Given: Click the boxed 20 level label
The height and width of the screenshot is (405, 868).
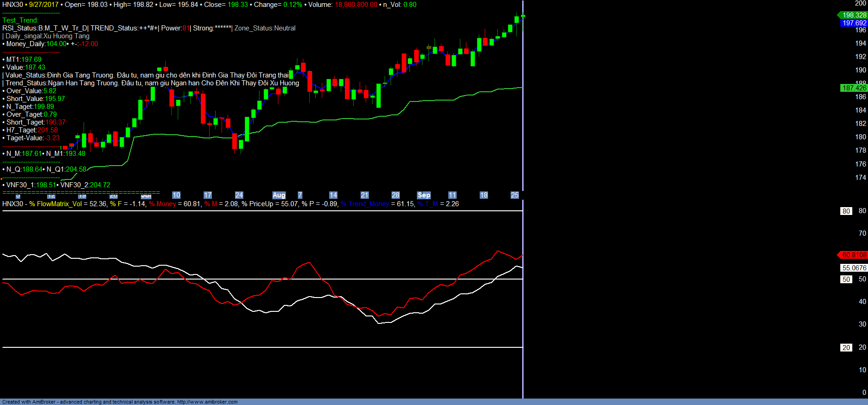Looking at the screenshot, I should [x=846, y=348].
